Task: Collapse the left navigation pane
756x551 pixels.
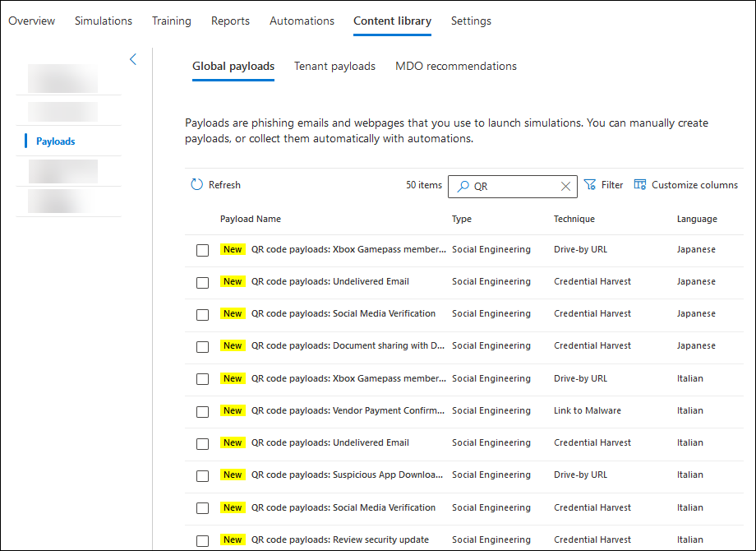Action: pyautogui.click(x=133, y=59)
